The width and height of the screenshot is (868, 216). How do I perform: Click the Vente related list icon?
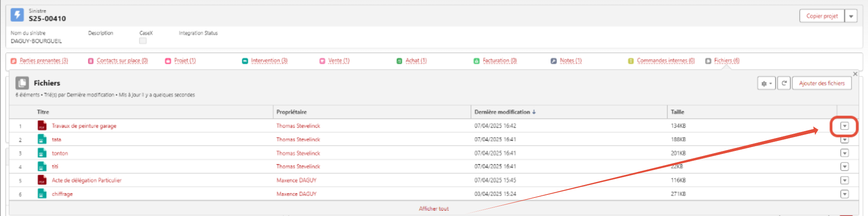pos(322,61)
